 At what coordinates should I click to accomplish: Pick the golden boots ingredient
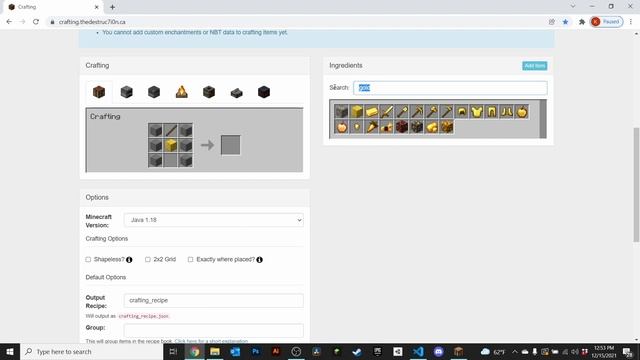[x=507, y=111]
